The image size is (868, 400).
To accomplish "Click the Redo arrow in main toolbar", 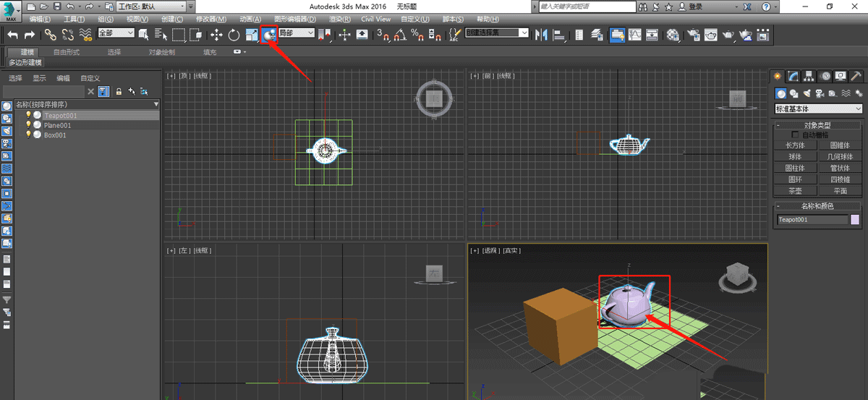I will pyautogui.click(x=30, y=34).
